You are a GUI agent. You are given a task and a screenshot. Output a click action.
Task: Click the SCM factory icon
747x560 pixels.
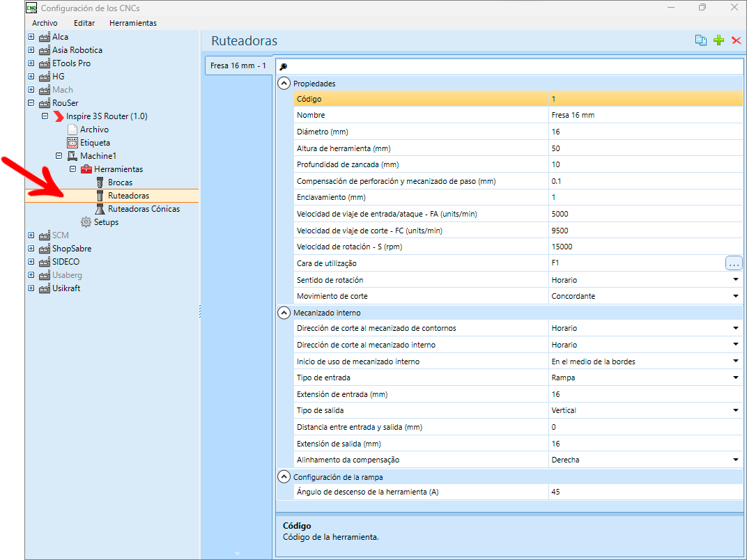[x=45, y=235]
